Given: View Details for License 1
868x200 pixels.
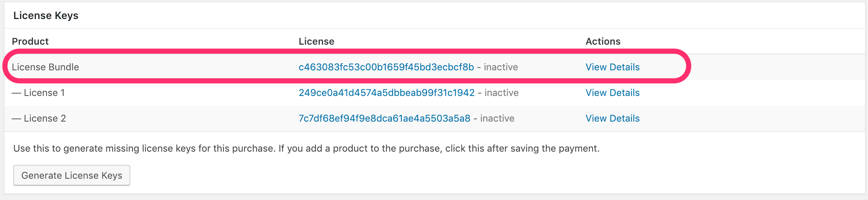Looking at the screenshot, I should [612, 93].
